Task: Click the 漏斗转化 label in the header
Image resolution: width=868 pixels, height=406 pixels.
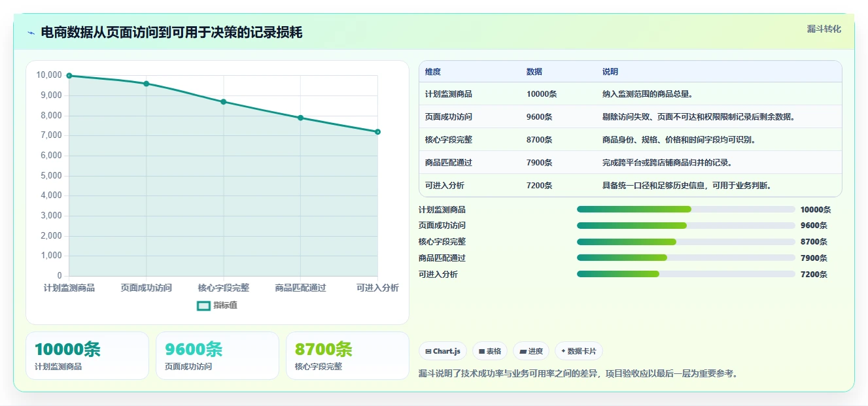Action: point(824,29)
